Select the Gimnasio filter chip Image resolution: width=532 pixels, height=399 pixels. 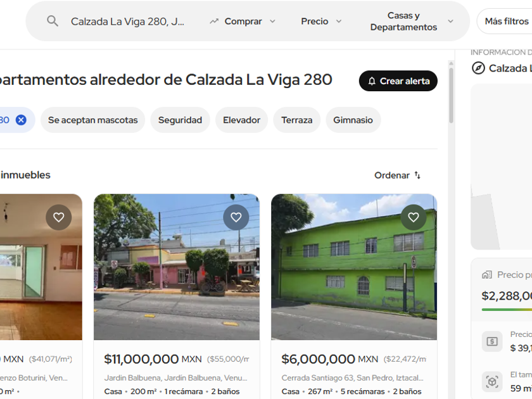tap(353, 120)
